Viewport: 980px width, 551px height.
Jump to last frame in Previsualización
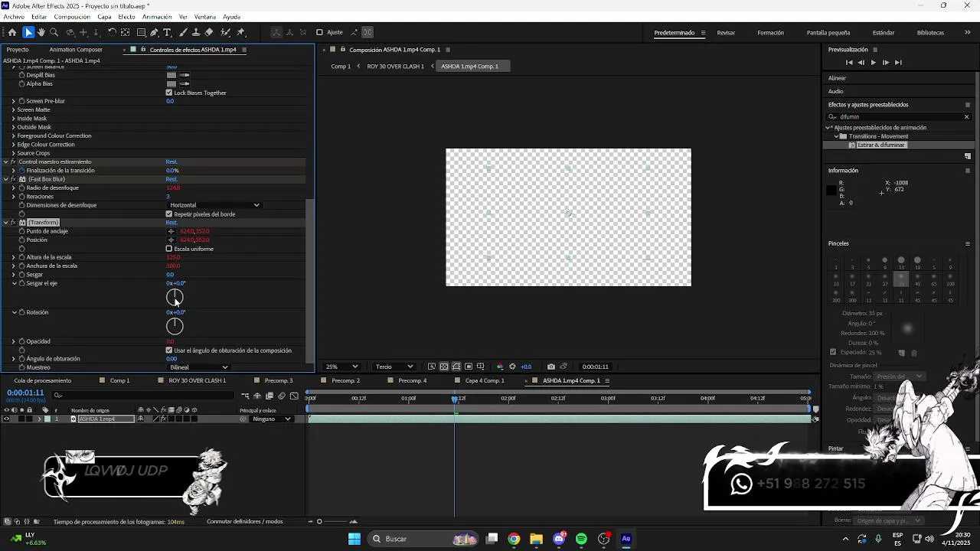click(898, 63)
